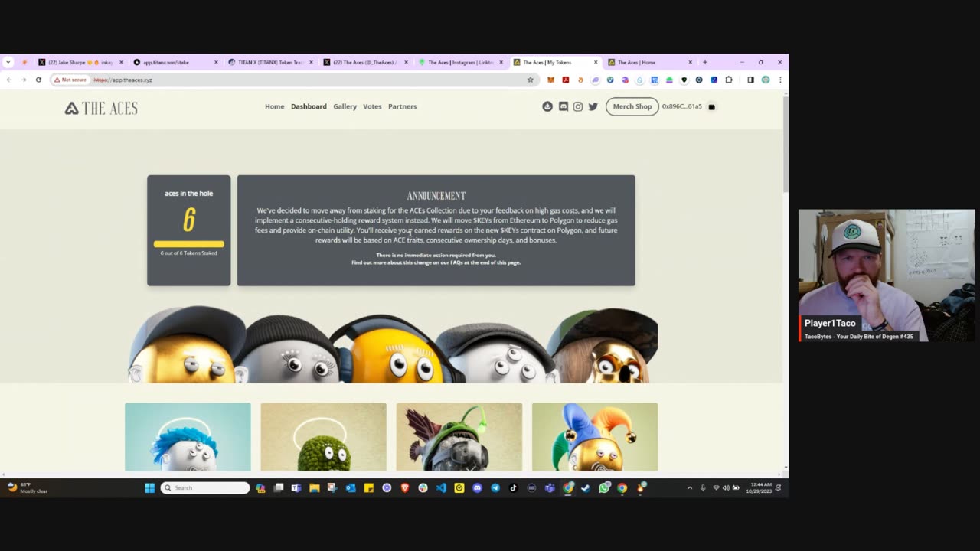Click the browser reload button
This screenshot has width=980, height=551.
pyautogui.click(x=38, y=80)
